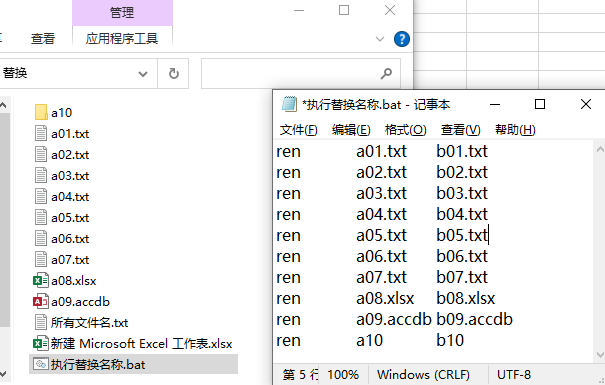Select the a08.xlsx Excel file icon

click(x=41, y=280)
